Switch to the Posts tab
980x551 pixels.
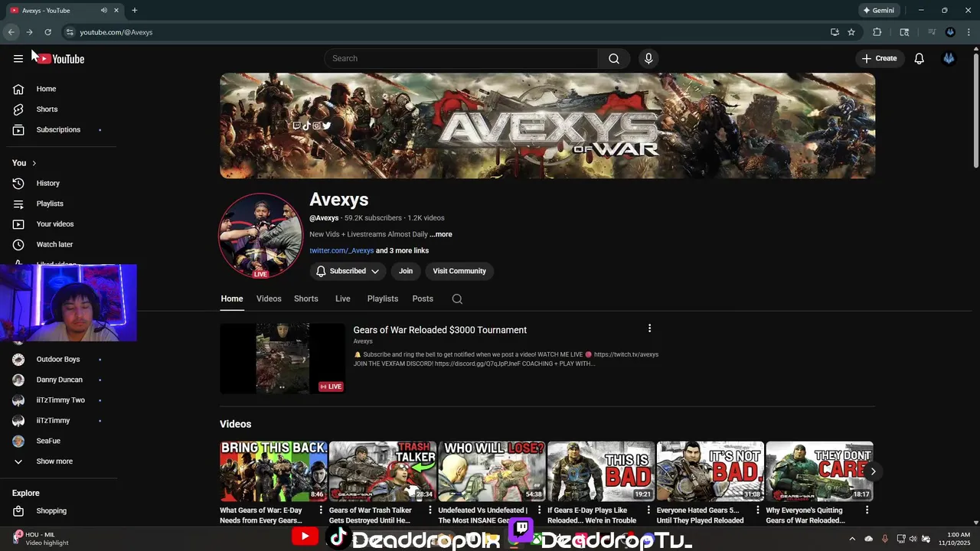coord(423,299)
